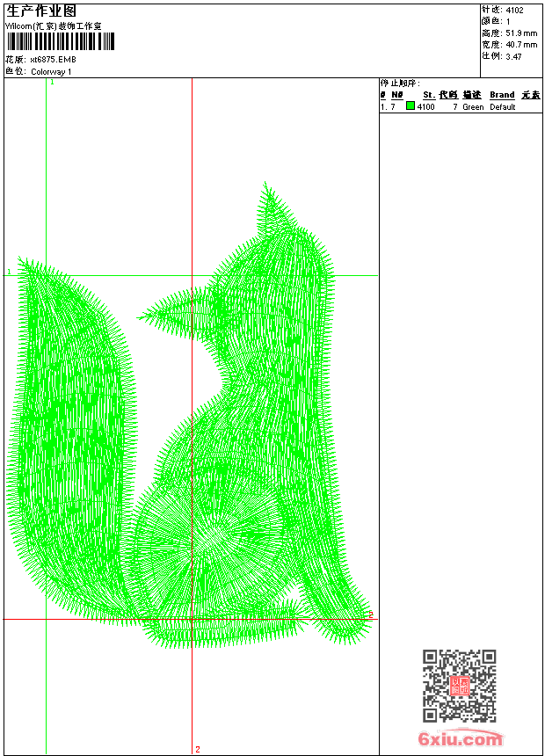Click the St. column header
Image resolution: width=545 pixels, height=756 pixels.
pyautogui.click(x=429, y=95)
